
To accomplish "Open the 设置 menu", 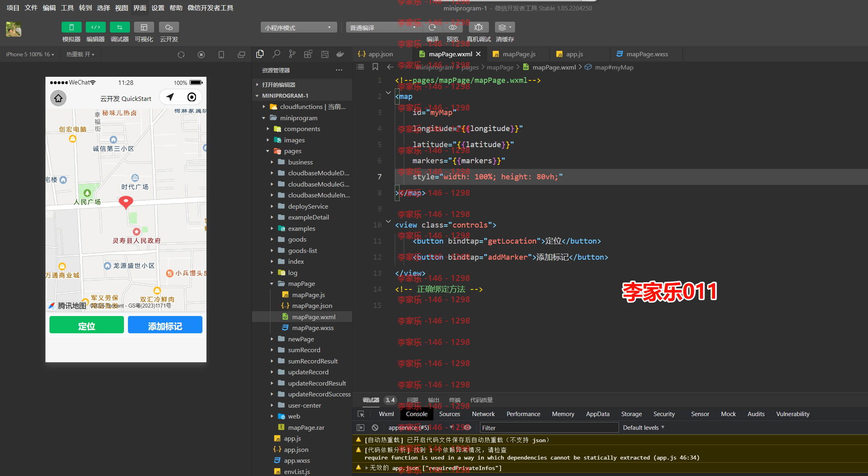I will tap(158, 8).
